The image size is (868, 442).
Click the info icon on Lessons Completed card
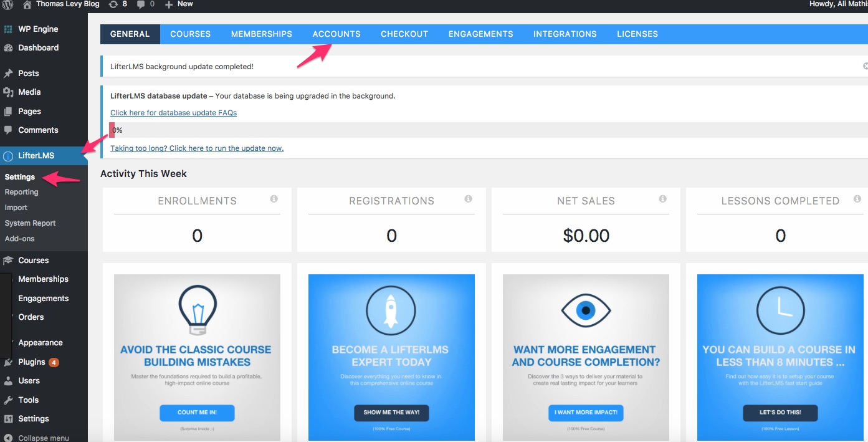pyautogui.click(x=857, y=199)
